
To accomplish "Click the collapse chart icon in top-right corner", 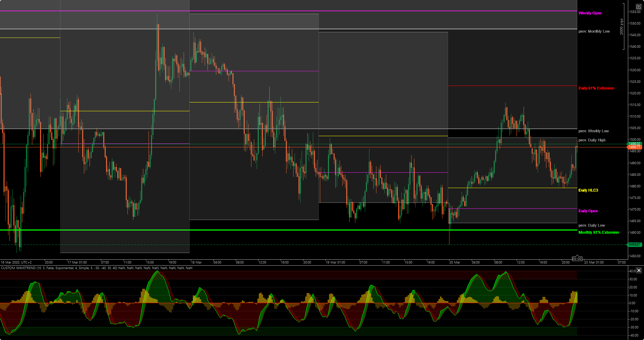I will tap(638, 7).
